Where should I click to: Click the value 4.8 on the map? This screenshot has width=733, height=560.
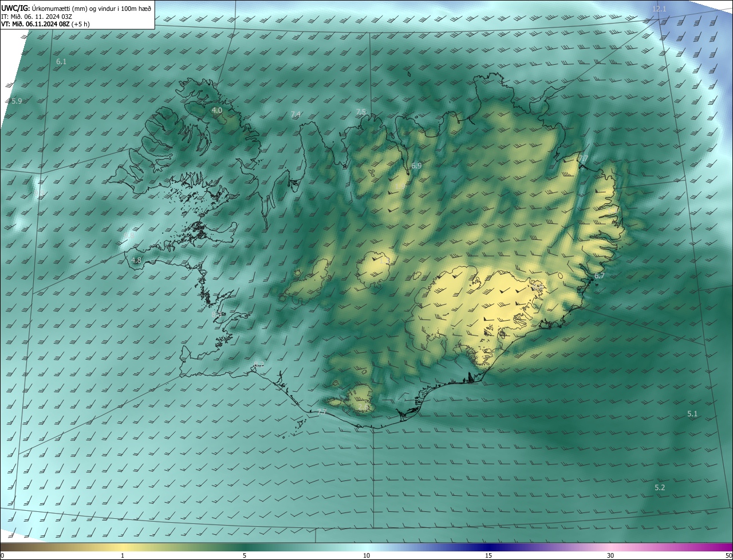(136, 260)
